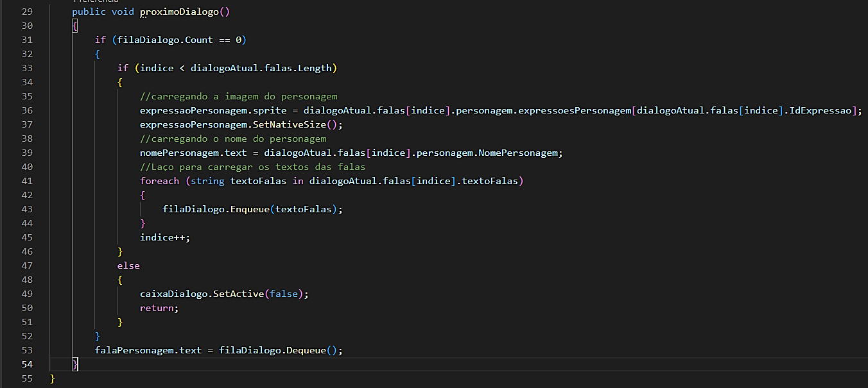Click the foreach keyword
Screen dimensions: 868x388
160,181
